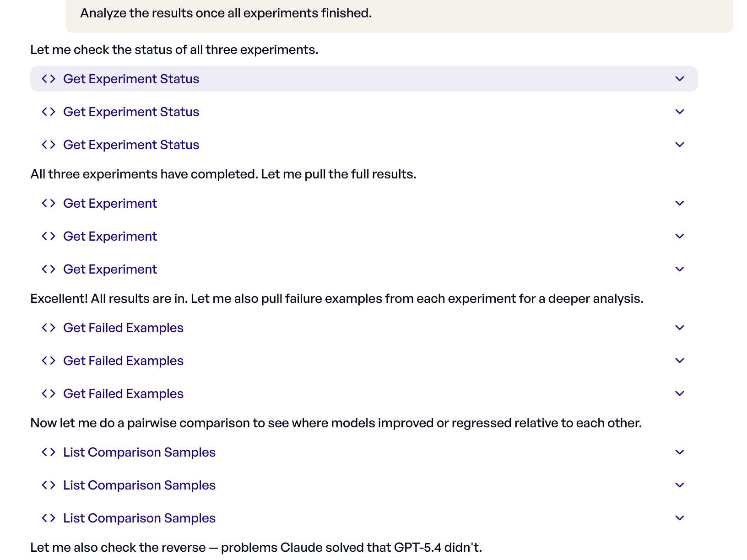The image size is (747, 560).
Task: Click the code icon beside third Get Failed Examples
Action: tap(48, 393)
